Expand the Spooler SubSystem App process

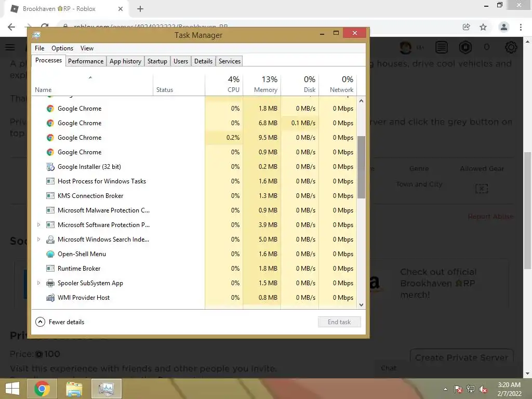[38, 283]
